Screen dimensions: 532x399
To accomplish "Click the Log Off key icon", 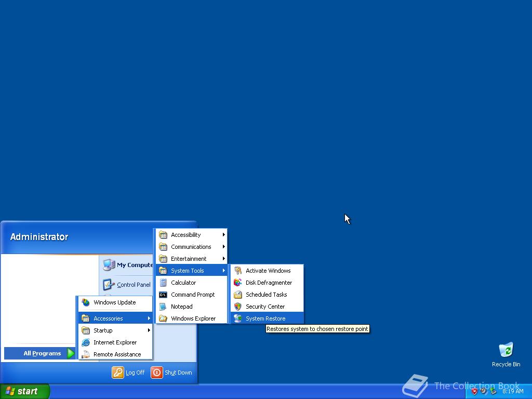I will (118, 372).
